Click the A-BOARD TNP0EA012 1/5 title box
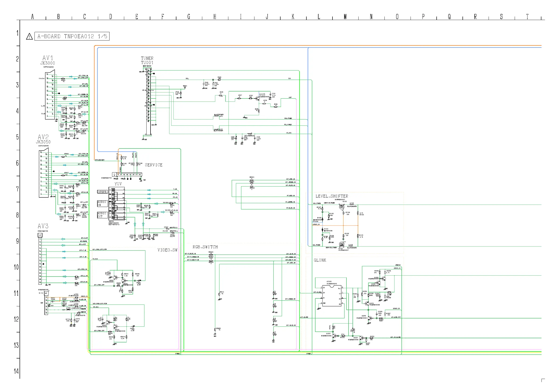The width and height of the screenshot is (555, 392). [x=72, y=36]
